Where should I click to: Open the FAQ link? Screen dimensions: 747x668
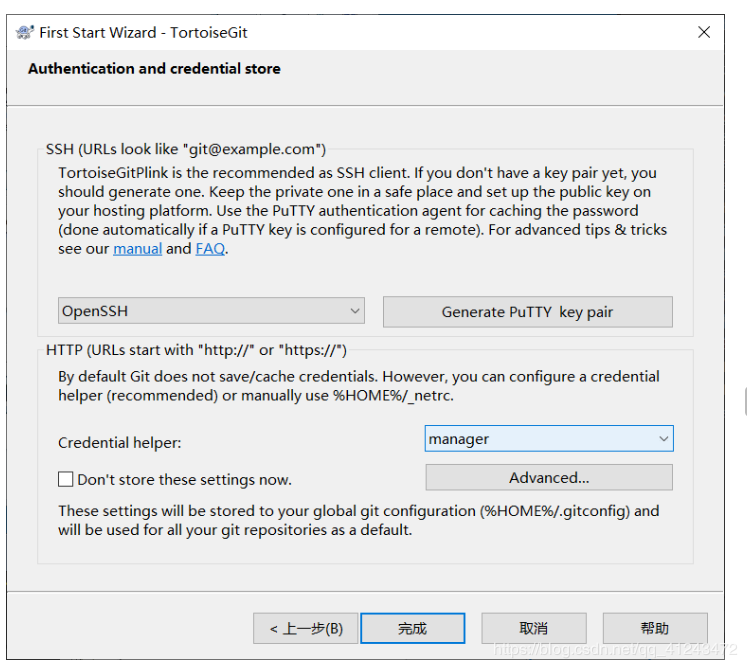(x=210, y=249)
